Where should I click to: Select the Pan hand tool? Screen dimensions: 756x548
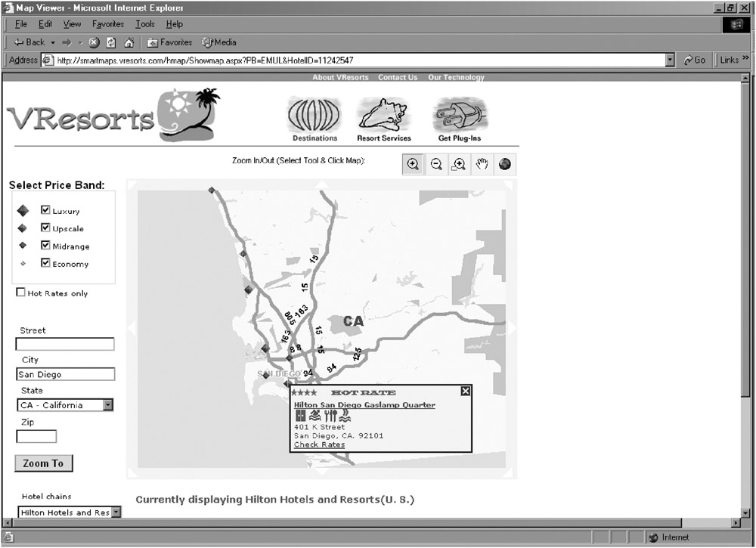[x=482, y=164]
